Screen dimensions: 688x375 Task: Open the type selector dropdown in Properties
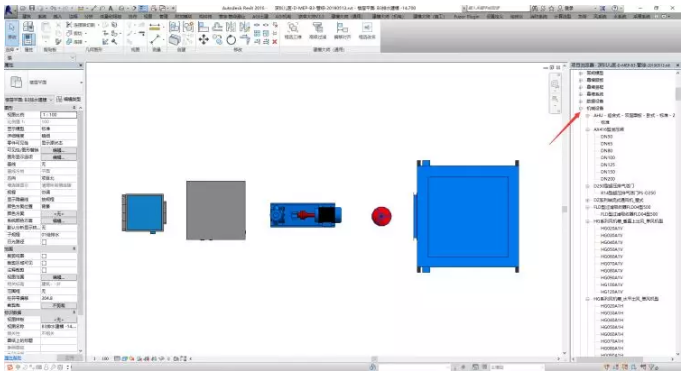[x=81, y=82]
